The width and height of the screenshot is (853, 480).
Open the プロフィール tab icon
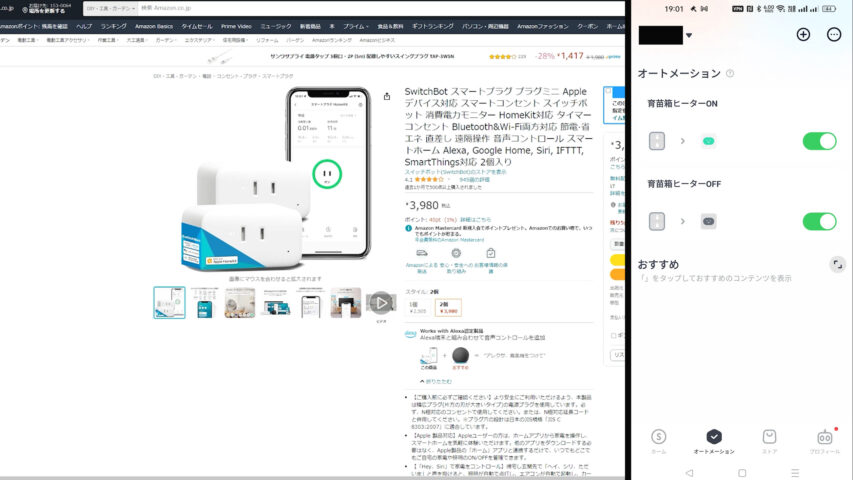click(825, 437)
